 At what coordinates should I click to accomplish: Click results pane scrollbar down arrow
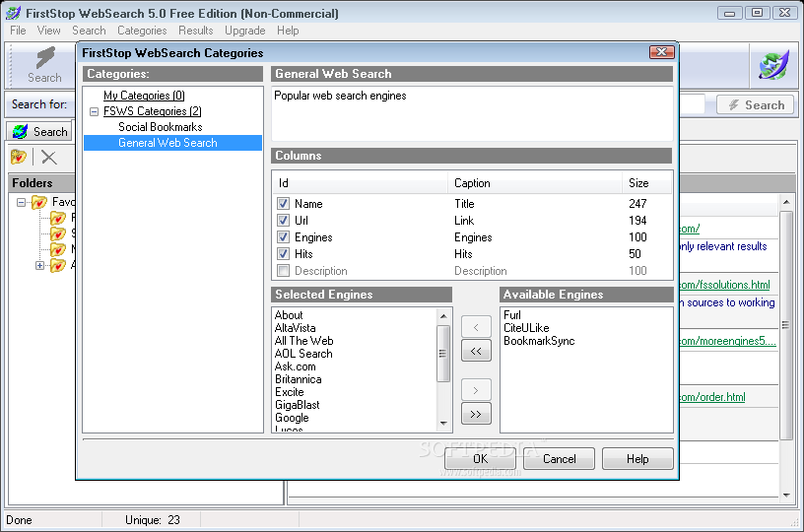pos(786,496)
